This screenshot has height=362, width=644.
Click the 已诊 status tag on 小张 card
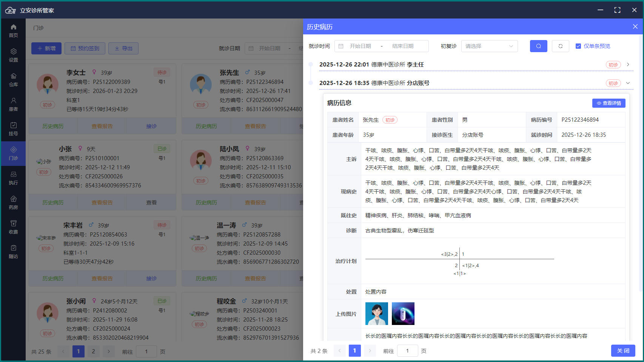(x=162, y=149)
